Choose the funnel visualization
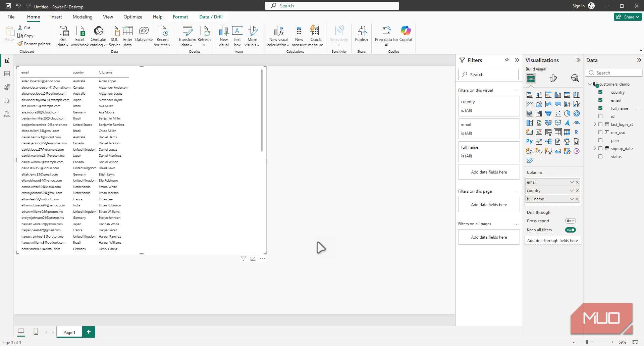644x346 pixels. click(548, 113)
